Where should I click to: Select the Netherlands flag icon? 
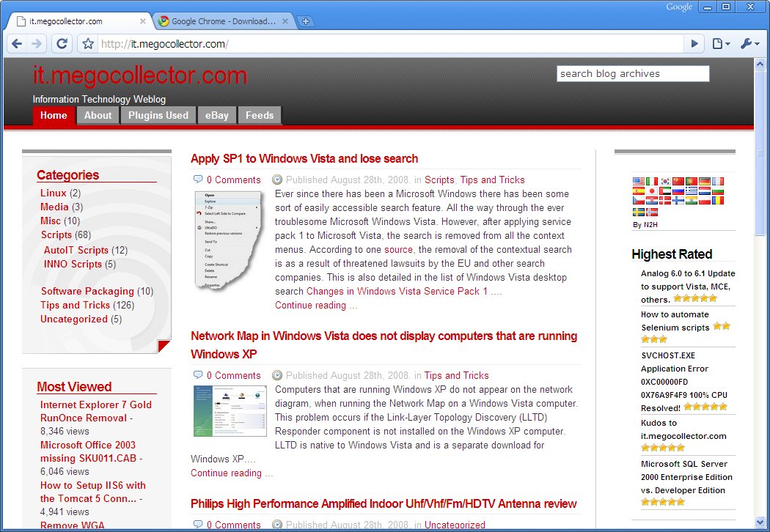[x=705, y=191]
